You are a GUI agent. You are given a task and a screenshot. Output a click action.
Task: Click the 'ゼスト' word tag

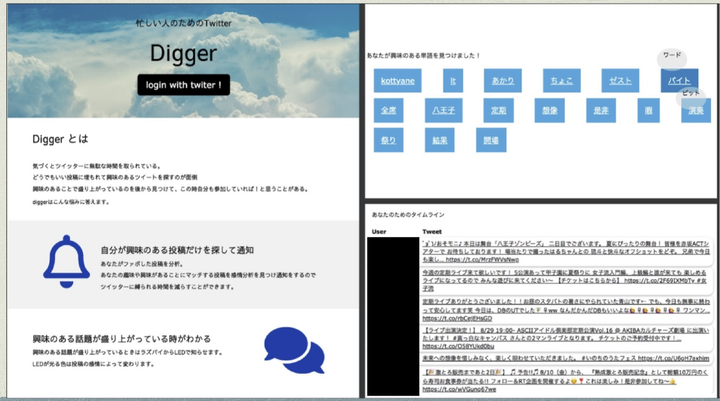(x=620, y=81)
